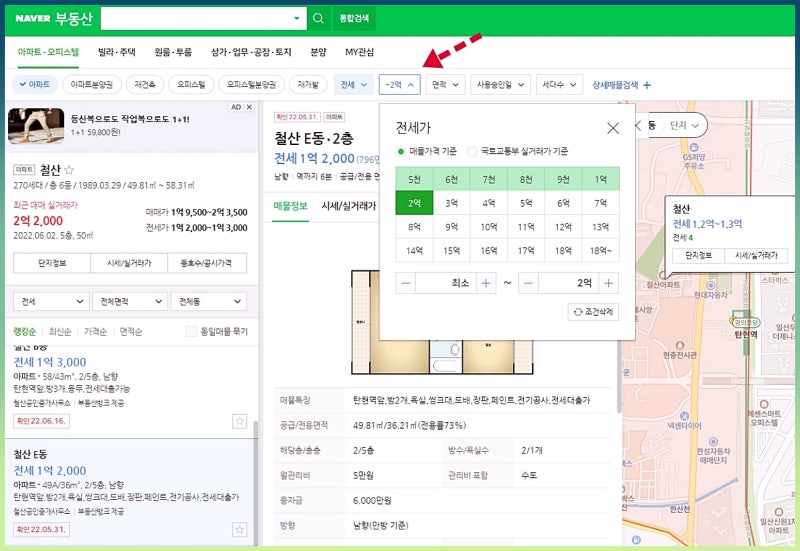Check the 동일매물 묶기 checkbox

(x=191, y=332)
